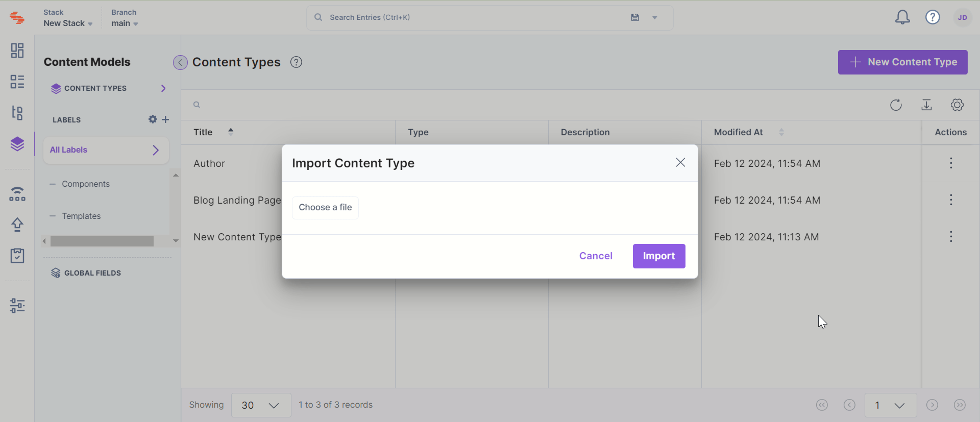This screenshot has width=980, height=422.
Task: Cancel the import dialog
Action: (x=595, y=256)
